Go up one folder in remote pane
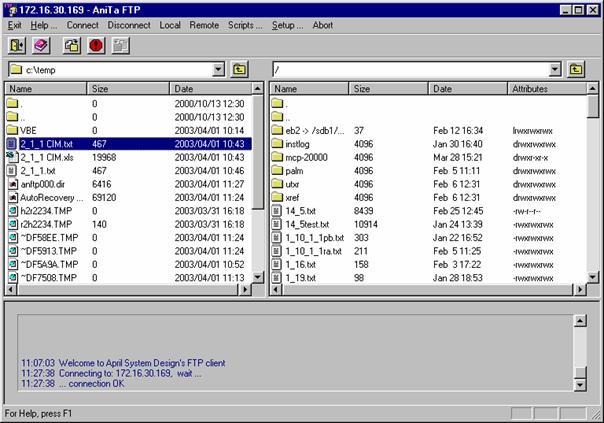The height and width of the screenshot is (423, 604). pos(576,69)
